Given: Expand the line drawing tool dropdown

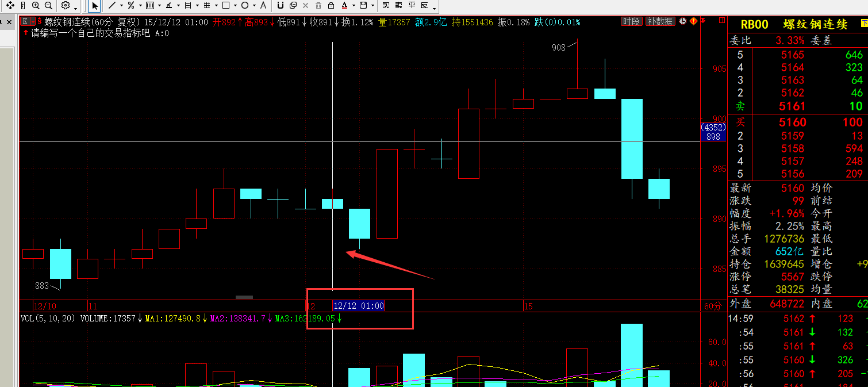Looking at the screenshot, I should [x=121, y=6].
